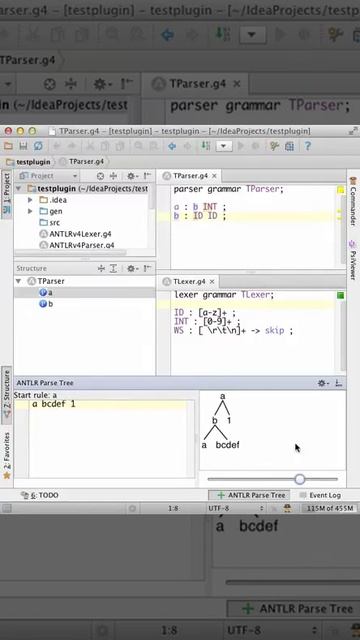Hide the Project panel with its hide icon

point(147,176)
